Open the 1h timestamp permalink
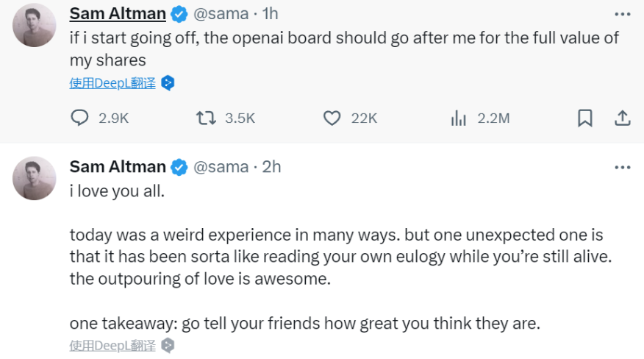 click(270, 13)
